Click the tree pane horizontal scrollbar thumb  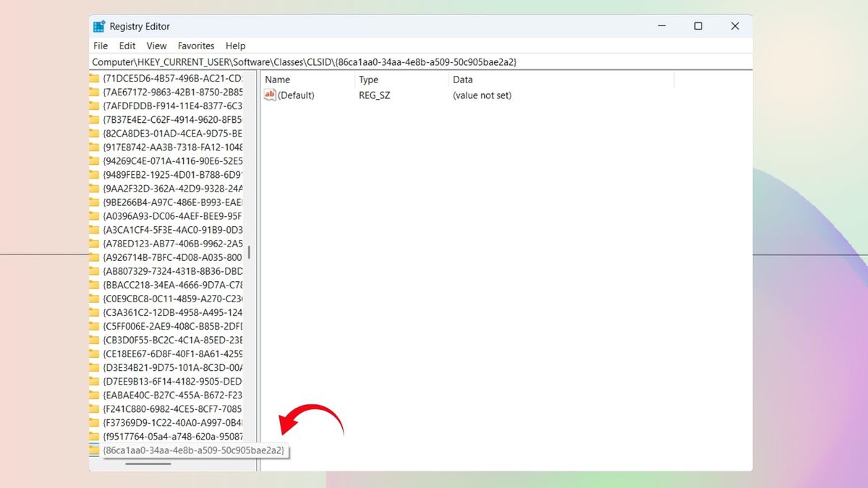(x=148, y=463)
